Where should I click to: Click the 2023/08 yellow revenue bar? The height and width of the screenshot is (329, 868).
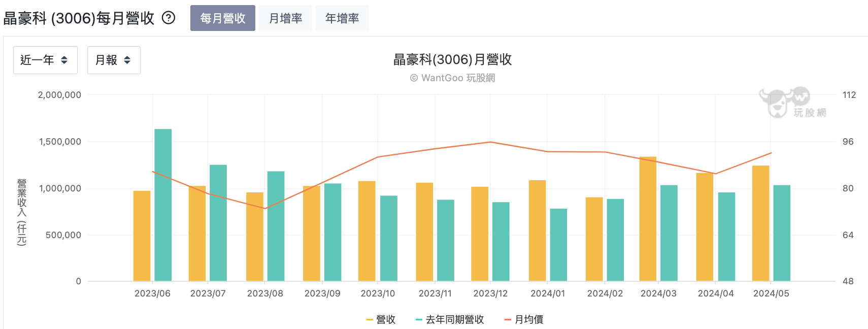point(255,237)
